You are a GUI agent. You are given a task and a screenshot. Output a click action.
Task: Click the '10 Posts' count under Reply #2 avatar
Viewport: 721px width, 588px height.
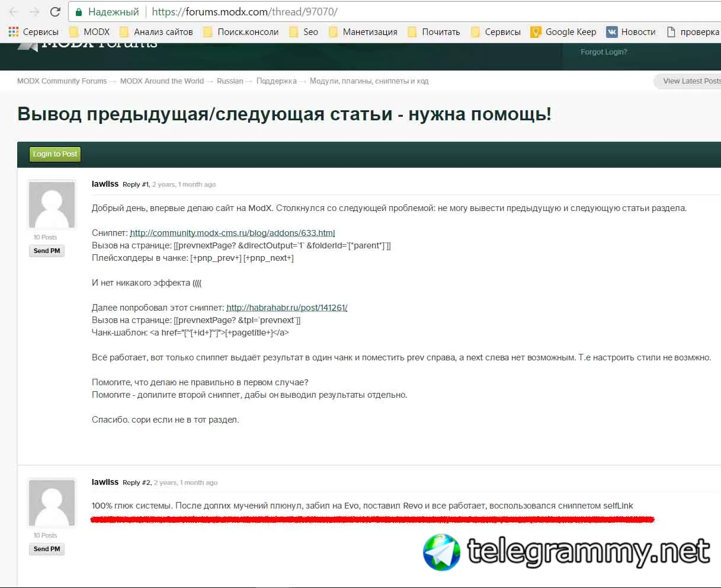[x=45, y=535]
